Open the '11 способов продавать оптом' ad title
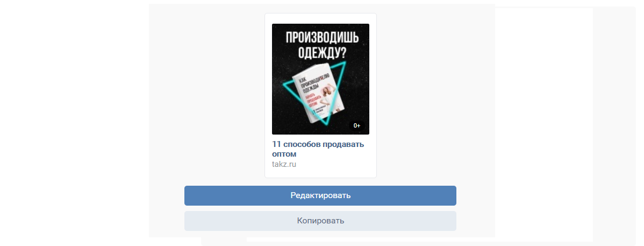Viewport: 644px width, 246px height. (x=318, y=149)
